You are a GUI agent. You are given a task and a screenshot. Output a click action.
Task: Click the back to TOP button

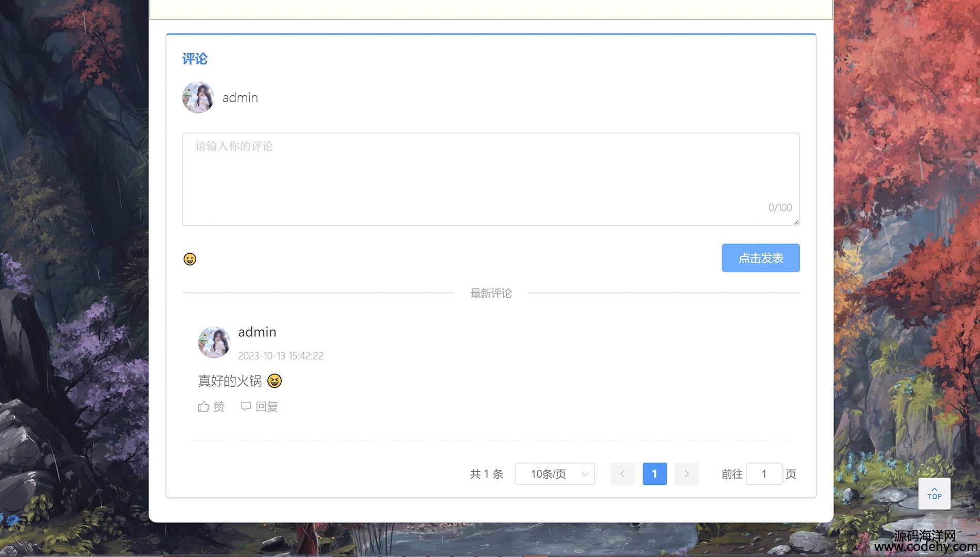point(934,494)
